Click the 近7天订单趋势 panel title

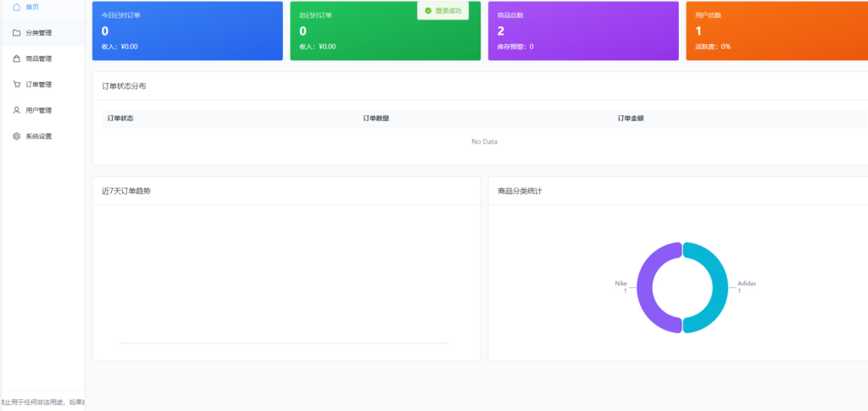point(127,192)
